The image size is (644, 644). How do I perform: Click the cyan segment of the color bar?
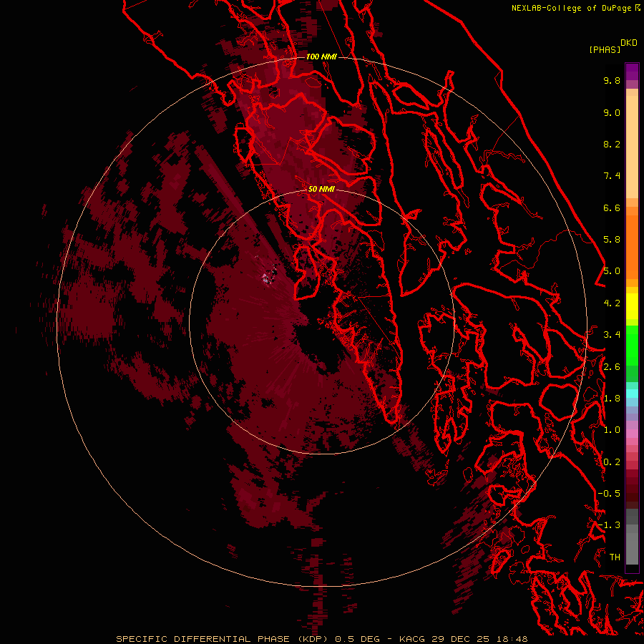tap(632, 394)
